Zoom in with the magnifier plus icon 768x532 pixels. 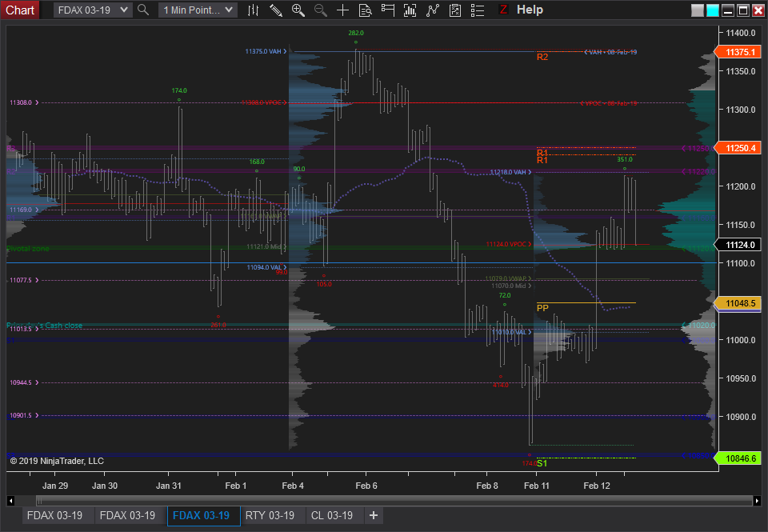point(298,10)
